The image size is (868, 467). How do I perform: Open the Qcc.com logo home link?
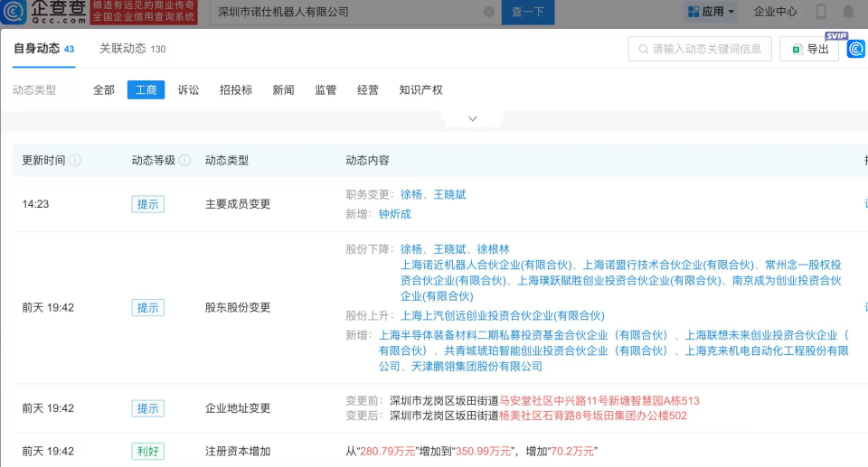point(43,12)
